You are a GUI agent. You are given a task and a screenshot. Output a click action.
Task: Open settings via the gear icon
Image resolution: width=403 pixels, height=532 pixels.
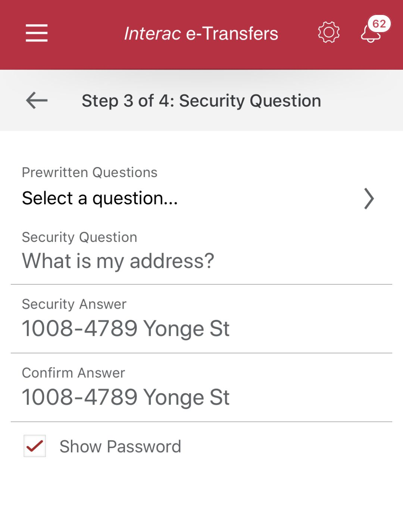click(x=328, y=32)
